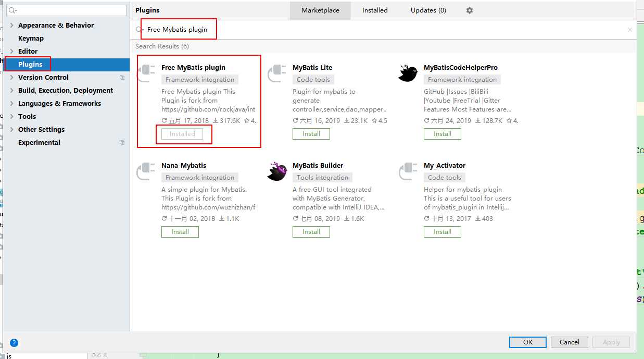Open the Updates (0) tab
Screen dimensions: 644x359
(x=428, y=10)
